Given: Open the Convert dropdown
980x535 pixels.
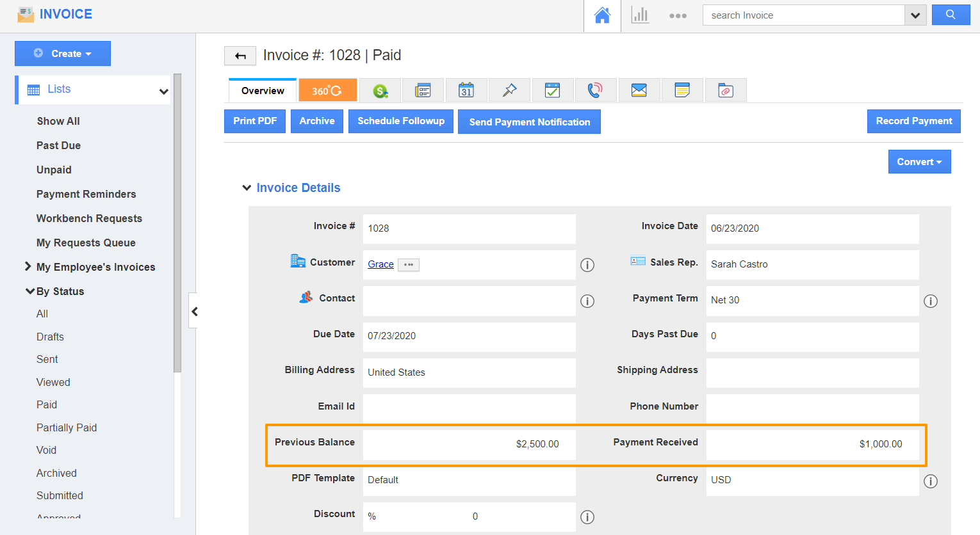Looking at the screenshot, I should 919,161.
